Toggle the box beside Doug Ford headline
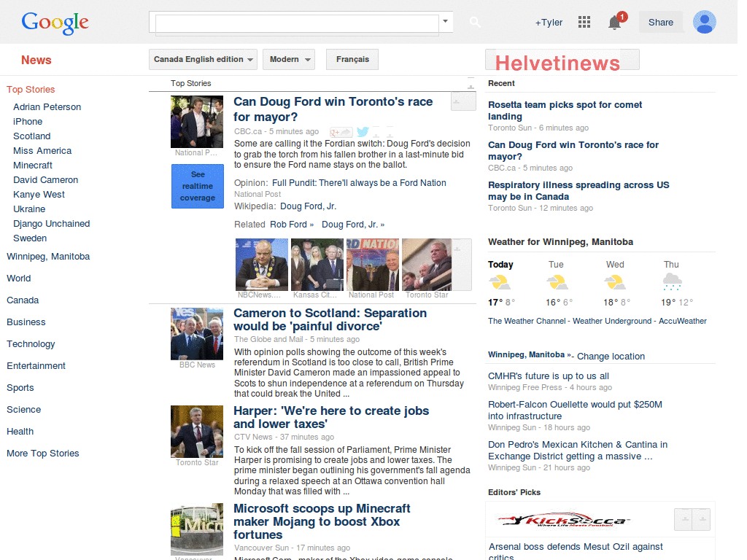The width and height of the screenshot is (747, 560). point(463,101)
